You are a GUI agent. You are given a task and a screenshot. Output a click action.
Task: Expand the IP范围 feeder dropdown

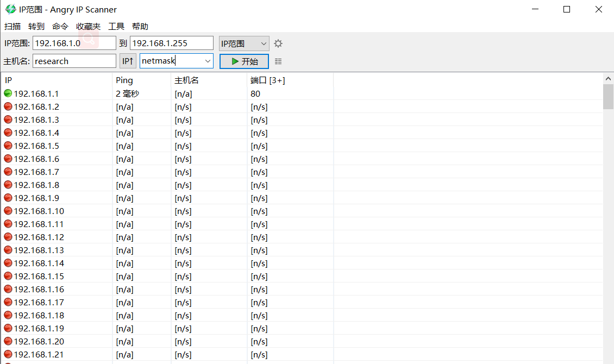click(x=243, y=43)
